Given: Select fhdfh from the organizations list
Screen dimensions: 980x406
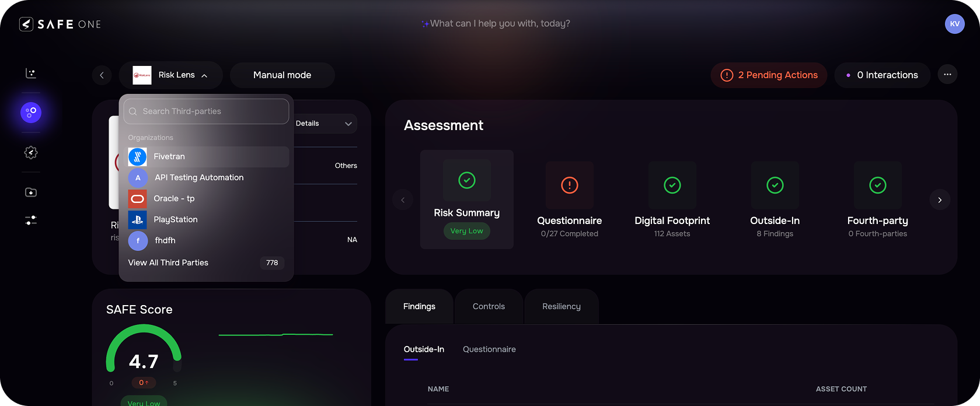Looking at the screenshot, I should [x=207, y=240].
